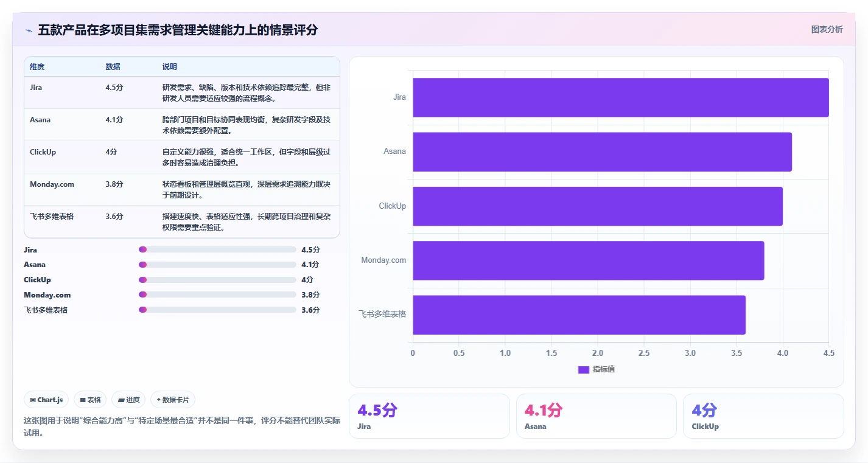Click the Monday.com bar in the chart
The image size is (868, 463).
click(x=589, y=260)
